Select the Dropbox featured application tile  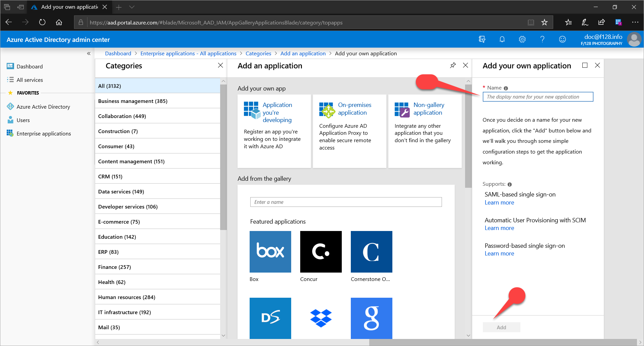click(321, 318)
